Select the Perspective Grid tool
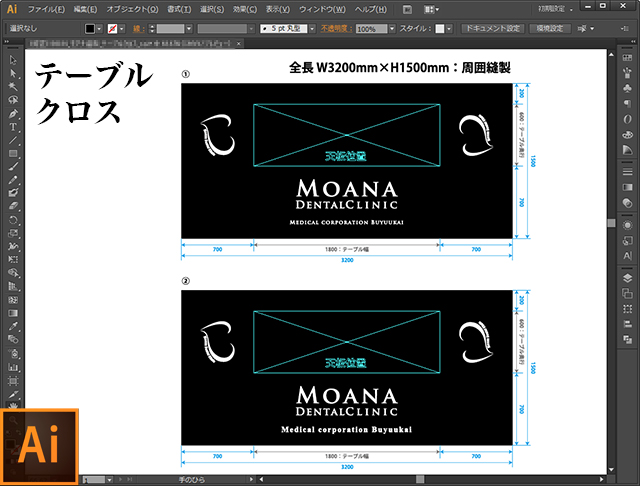The height and width of the screenshot is (486, 640). 13,286
